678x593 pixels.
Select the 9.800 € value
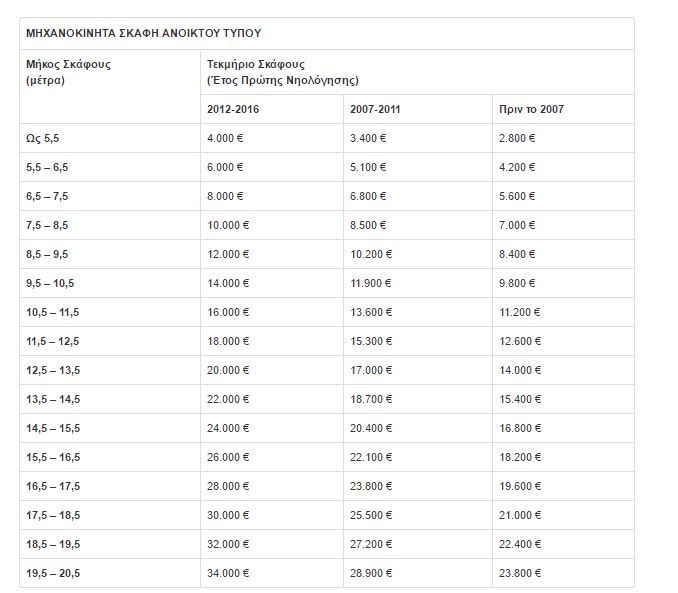pyautogui.click(x=517, y=283)
